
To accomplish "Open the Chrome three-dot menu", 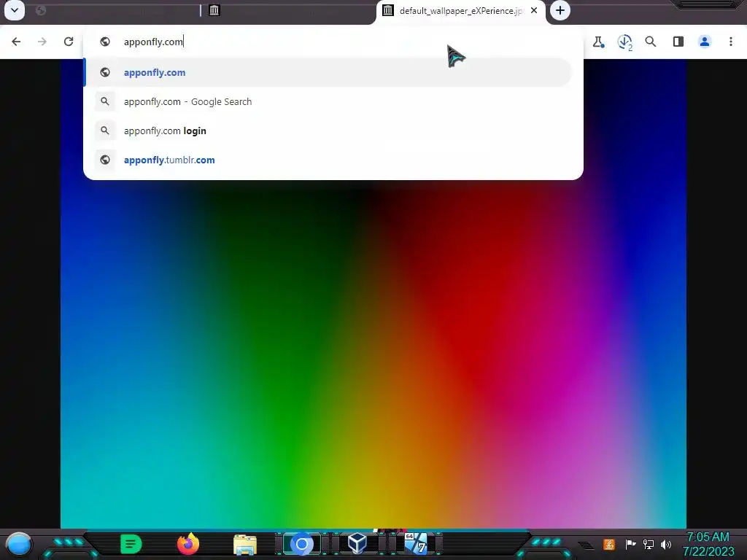I will pyautogui.click(x=731, y=42).
